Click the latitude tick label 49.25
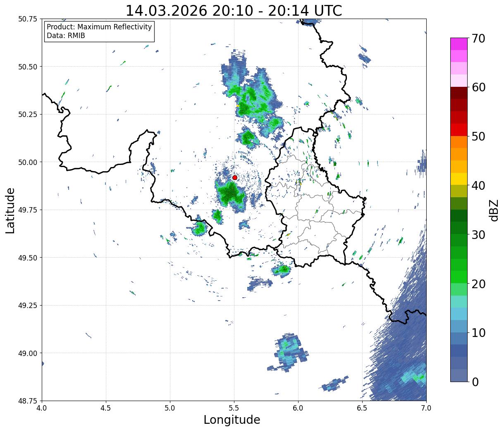The image size is (504, 430). tap(28, 306)
